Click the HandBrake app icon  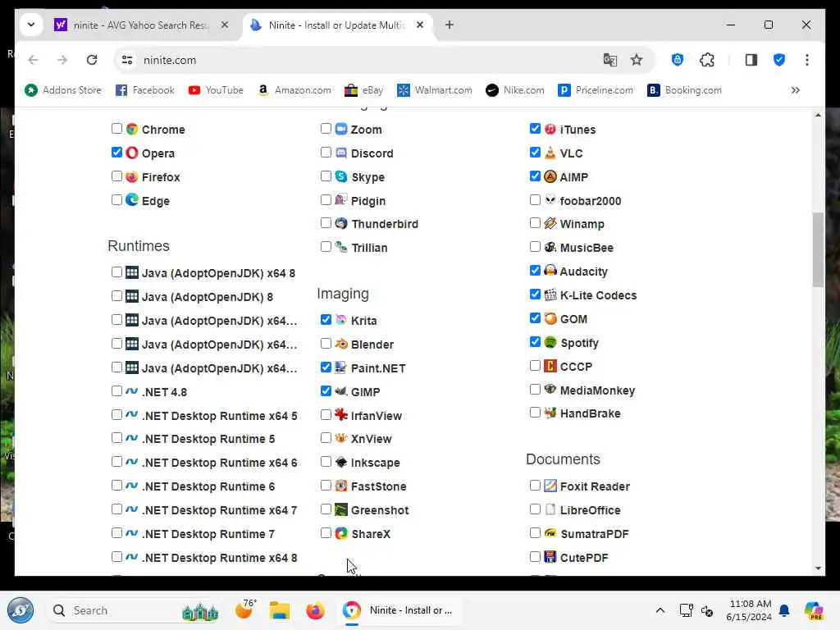pos(550,413)
